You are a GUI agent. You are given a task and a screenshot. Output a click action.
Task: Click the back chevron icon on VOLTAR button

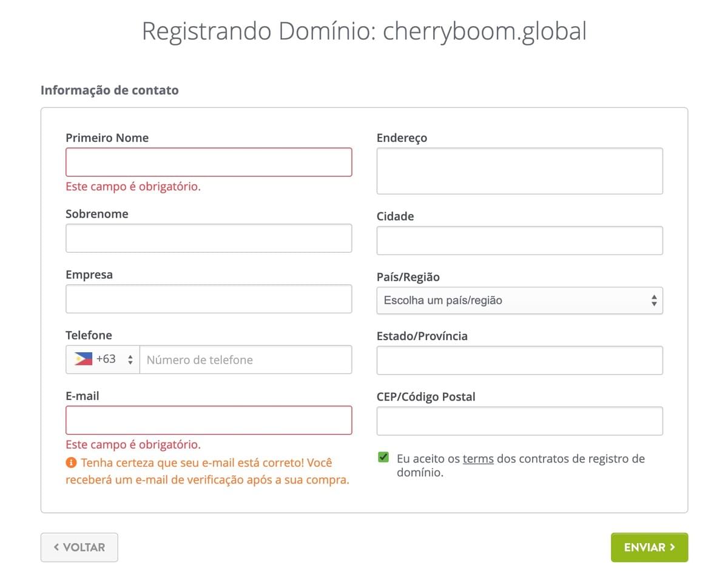[58, 547]
